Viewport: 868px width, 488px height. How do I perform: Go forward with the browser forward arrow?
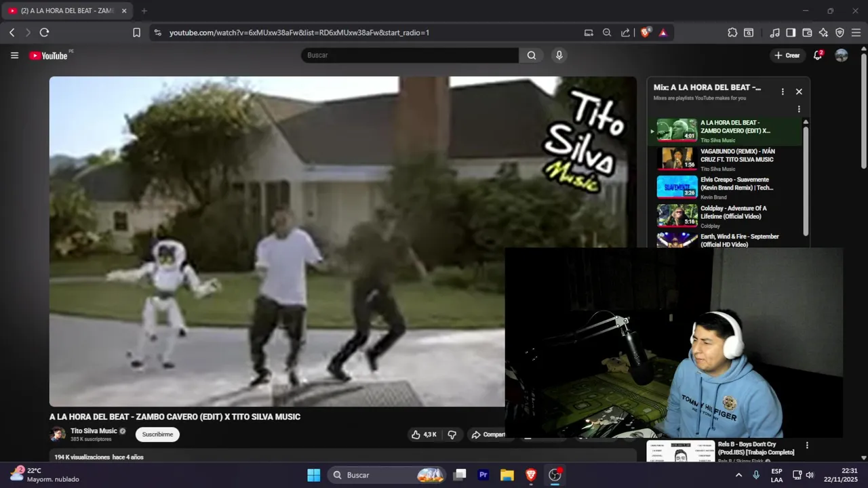(x=28, y=33)
